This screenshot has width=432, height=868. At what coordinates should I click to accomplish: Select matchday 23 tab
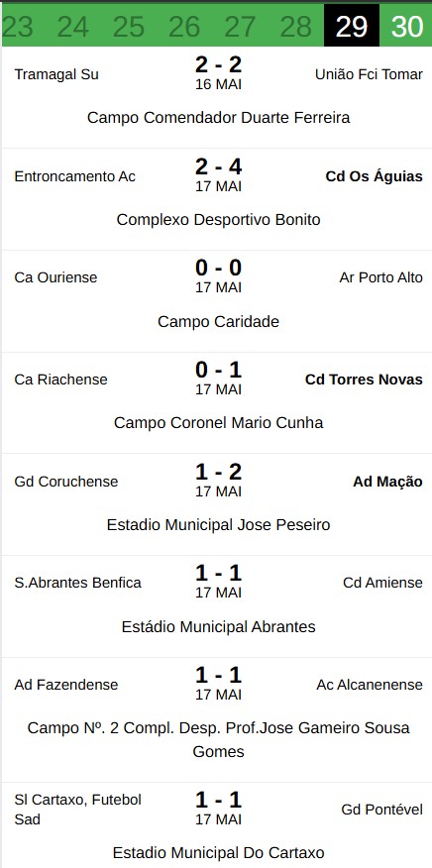18,26
